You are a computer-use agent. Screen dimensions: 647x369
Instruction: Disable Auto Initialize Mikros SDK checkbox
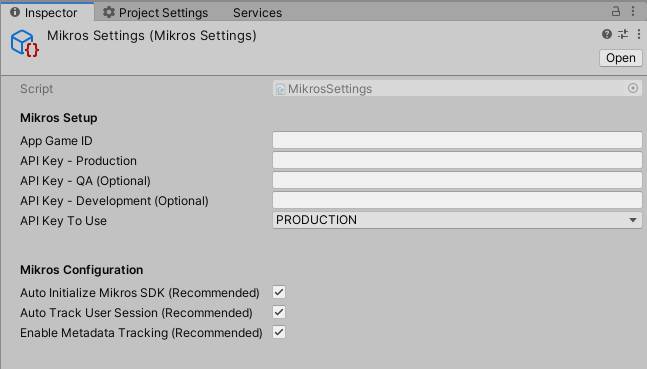point(279,292)
